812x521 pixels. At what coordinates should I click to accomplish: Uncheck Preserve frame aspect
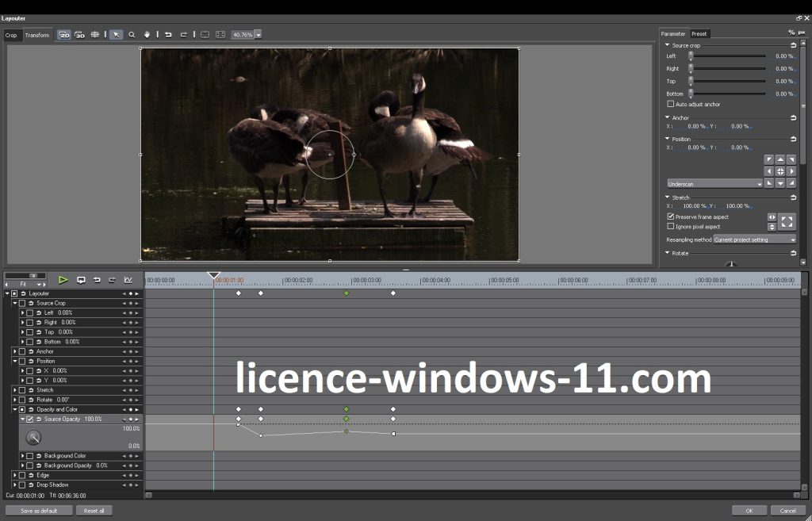coord(671,216)
